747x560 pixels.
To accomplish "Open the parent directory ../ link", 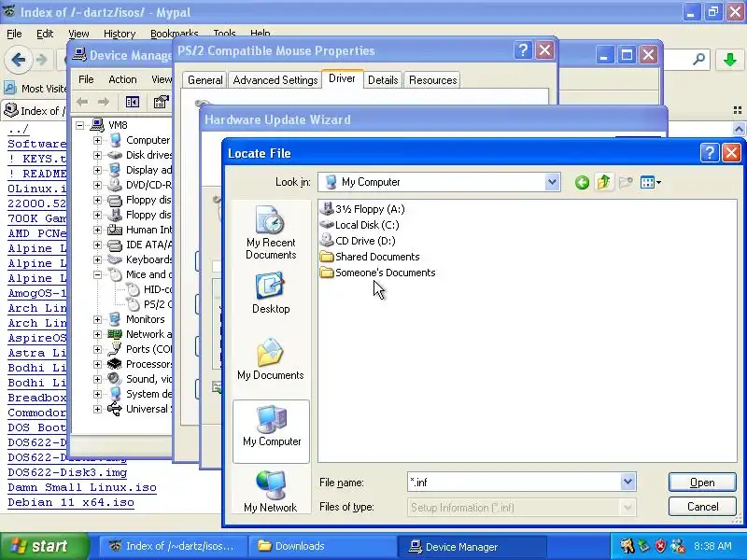I will [18, 129].
